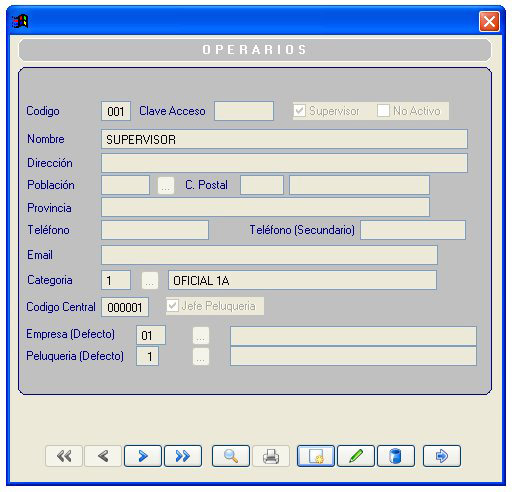Click the Clave Acceso input field
This screenshot has height=492, width=513.
click(244, 111)
